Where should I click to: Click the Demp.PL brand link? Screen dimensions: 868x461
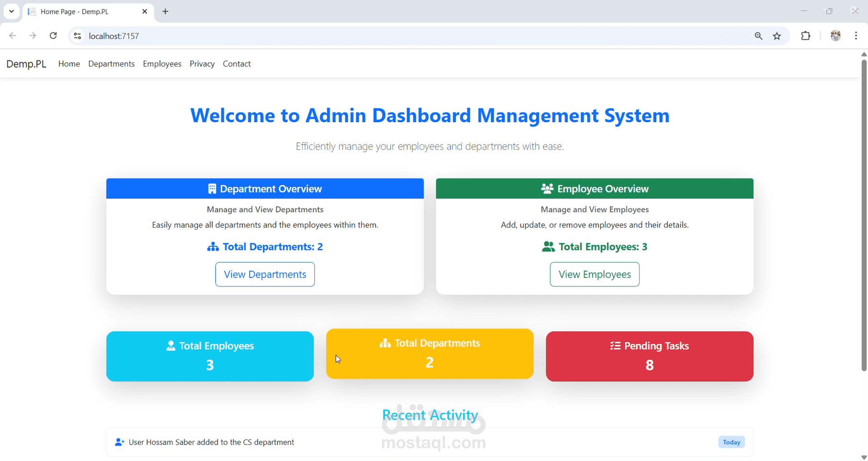click(26, 64)
